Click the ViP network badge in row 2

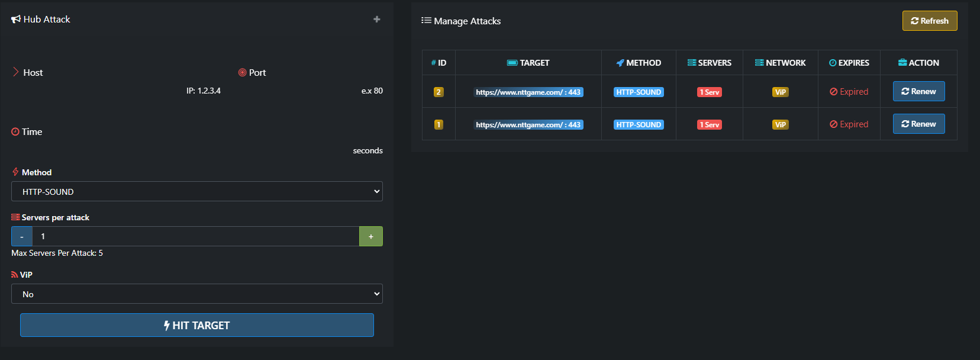click(781, 92)
